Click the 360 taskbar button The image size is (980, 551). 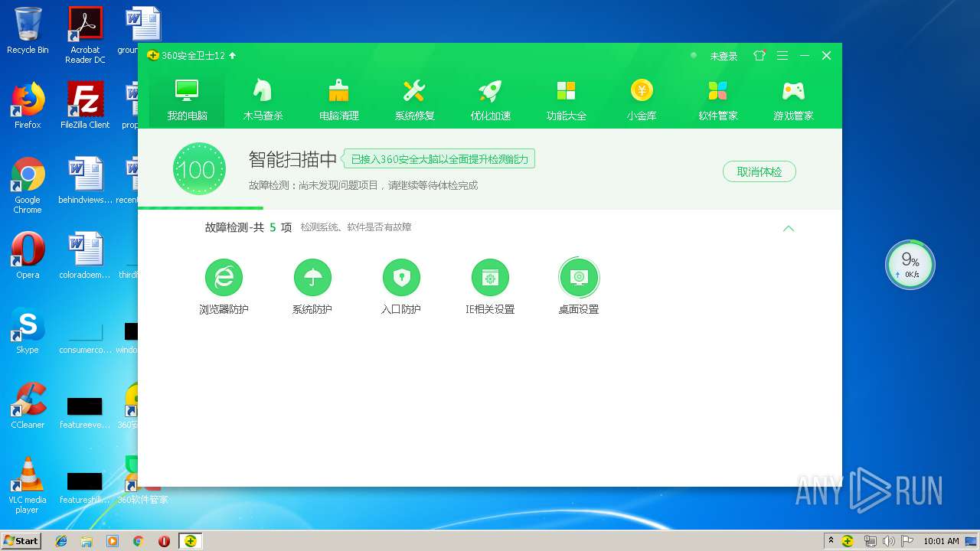coord(190,541)
